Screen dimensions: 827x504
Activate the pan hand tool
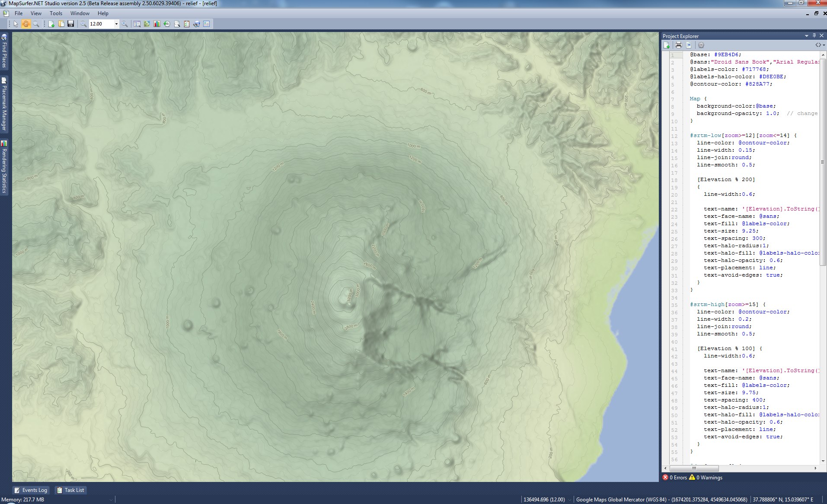click(26, 24)
